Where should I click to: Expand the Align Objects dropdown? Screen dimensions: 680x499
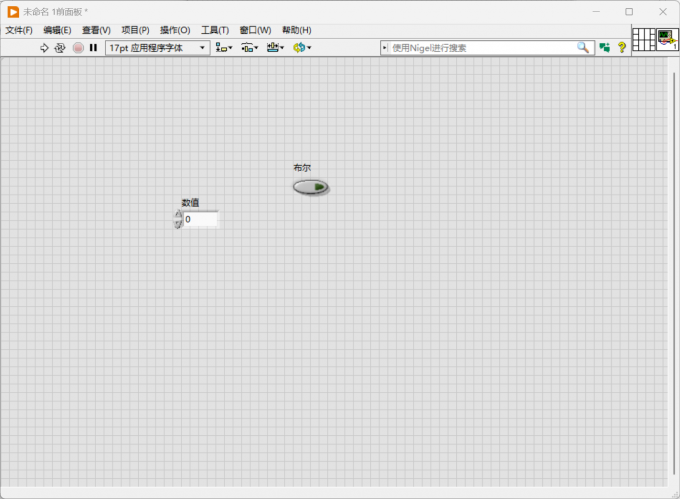224,48
